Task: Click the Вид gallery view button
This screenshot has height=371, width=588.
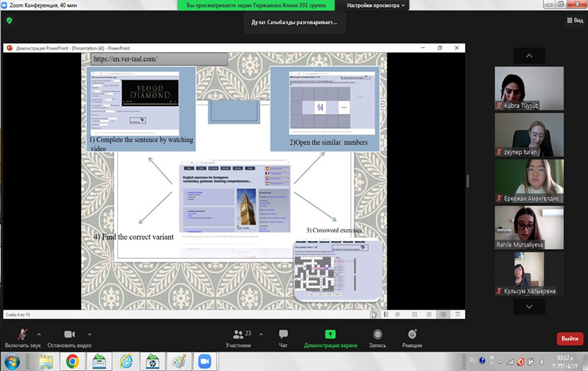Action: pos(574,20)
